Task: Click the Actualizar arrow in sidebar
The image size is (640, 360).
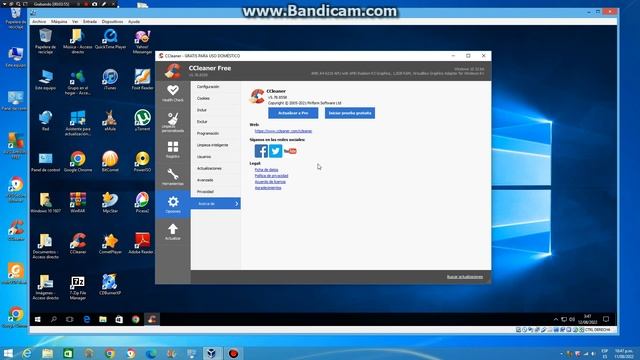Action: [x=173, y=231]
